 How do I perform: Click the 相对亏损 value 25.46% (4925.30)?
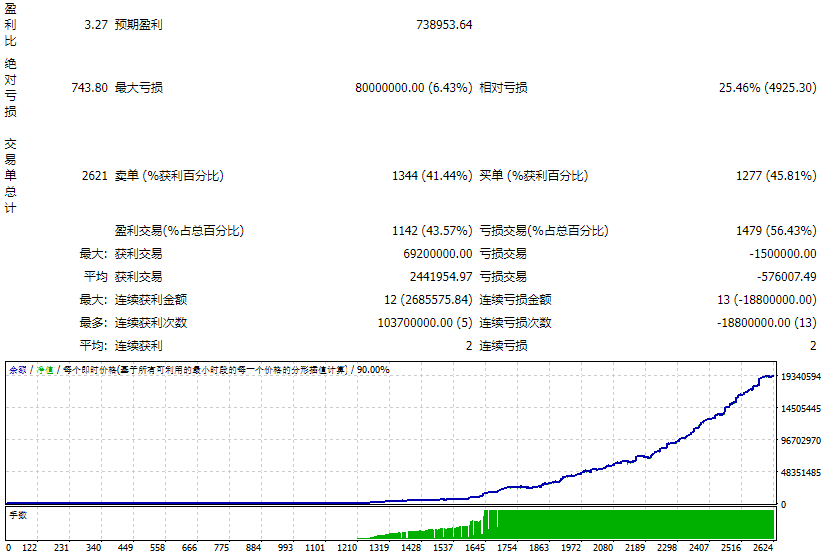767,88
